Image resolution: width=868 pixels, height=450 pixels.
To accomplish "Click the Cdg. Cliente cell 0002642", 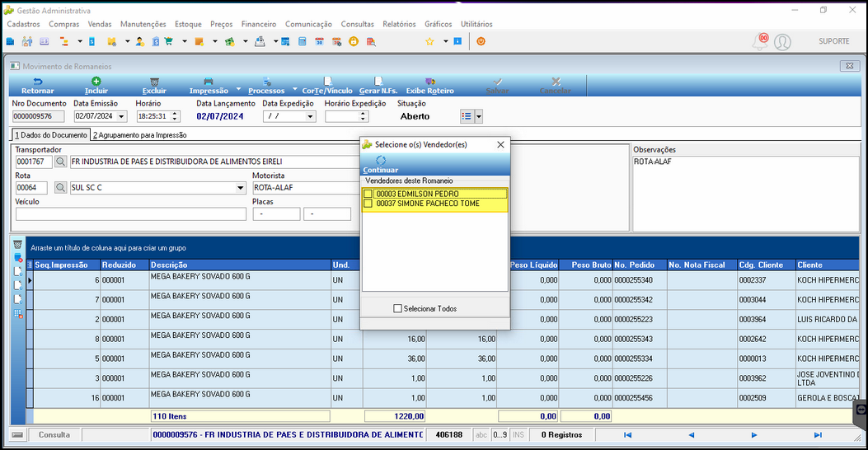I will (766, 339).
